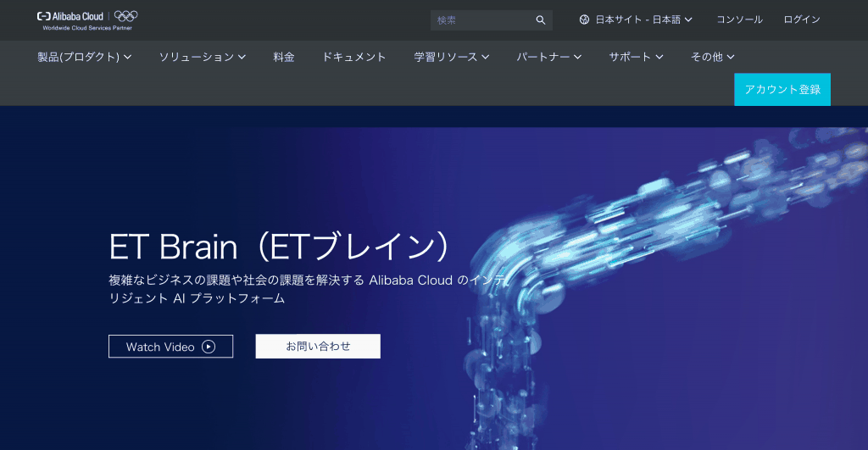The height and width of the screenshot is (450, 868).
Task: Open the 料金 page
Action: tap(284, 57)
